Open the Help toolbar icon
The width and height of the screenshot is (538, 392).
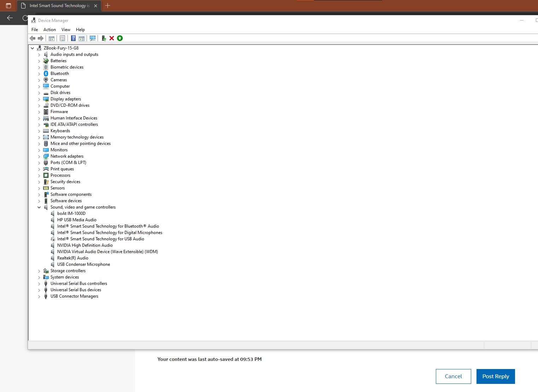click(x=73, y=38)
